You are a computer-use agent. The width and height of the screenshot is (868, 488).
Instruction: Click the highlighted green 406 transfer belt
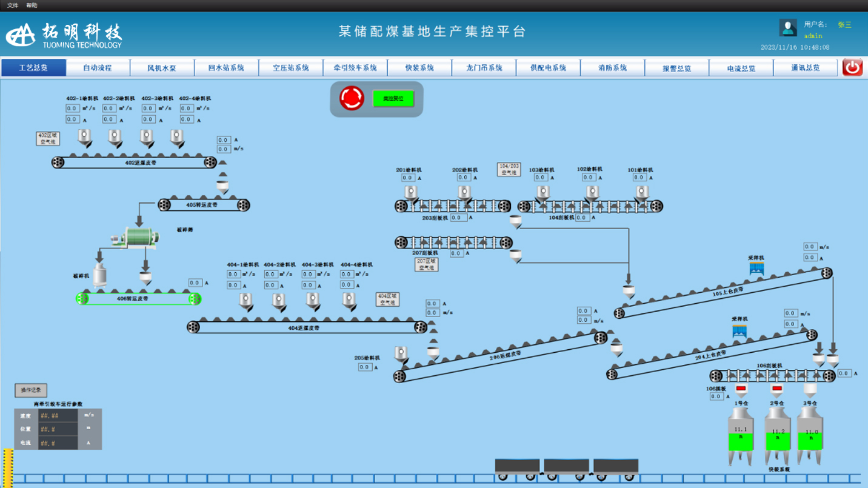click(138, 298)
